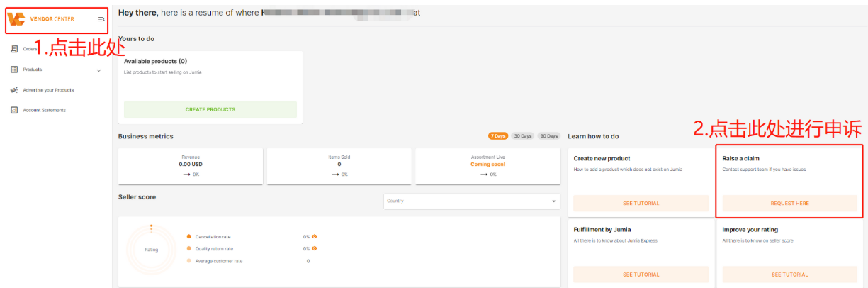The height and width of the screenshot is (288, 868).
Task: Click the Vendor Center logo
Action: coord(40,19)
